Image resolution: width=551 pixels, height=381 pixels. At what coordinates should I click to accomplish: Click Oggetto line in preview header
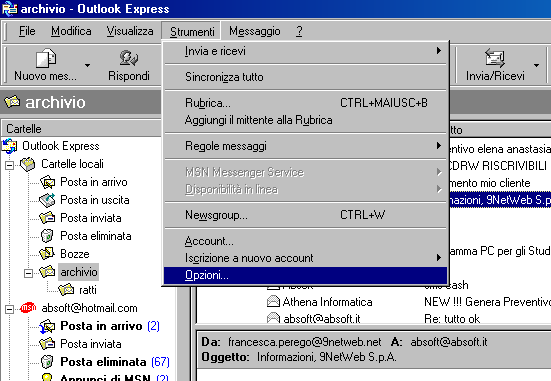coord(299,357)
